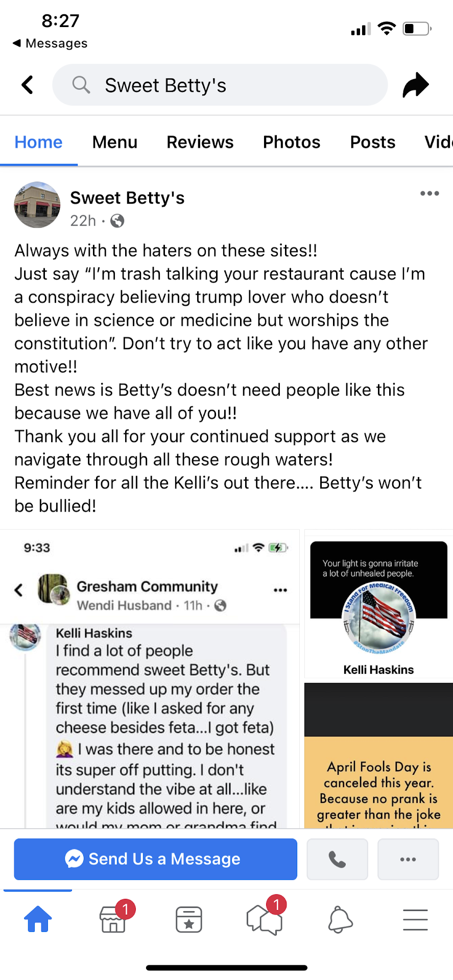453x980 pixels.
Task: Open post options three-dot menu
Action: [430, 193]
